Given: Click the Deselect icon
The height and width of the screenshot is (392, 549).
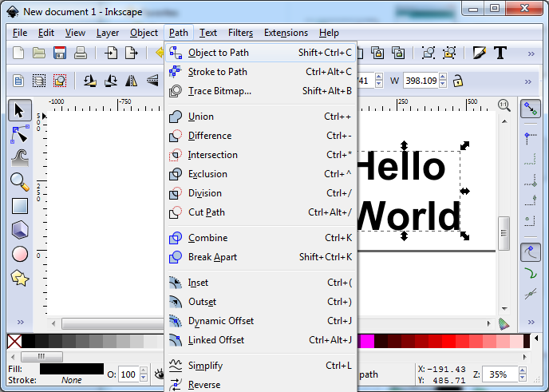Looking at the screenshot, I should [x=60, y=81].
